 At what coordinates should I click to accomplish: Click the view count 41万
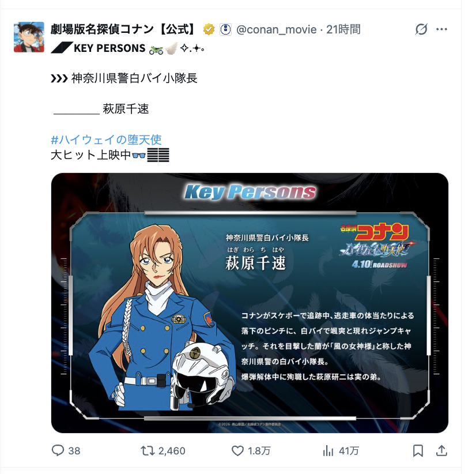pyautogui.click(x=349, y=451)
